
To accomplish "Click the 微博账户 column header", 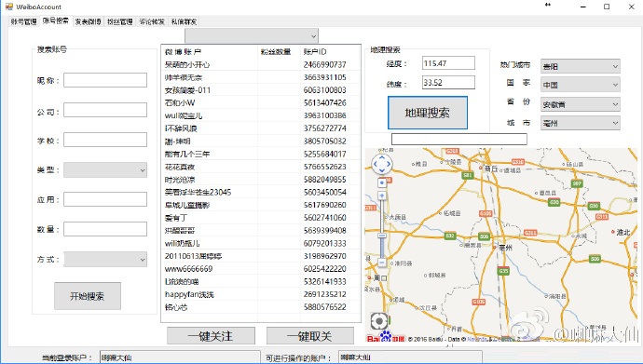I will coord(209,51).
